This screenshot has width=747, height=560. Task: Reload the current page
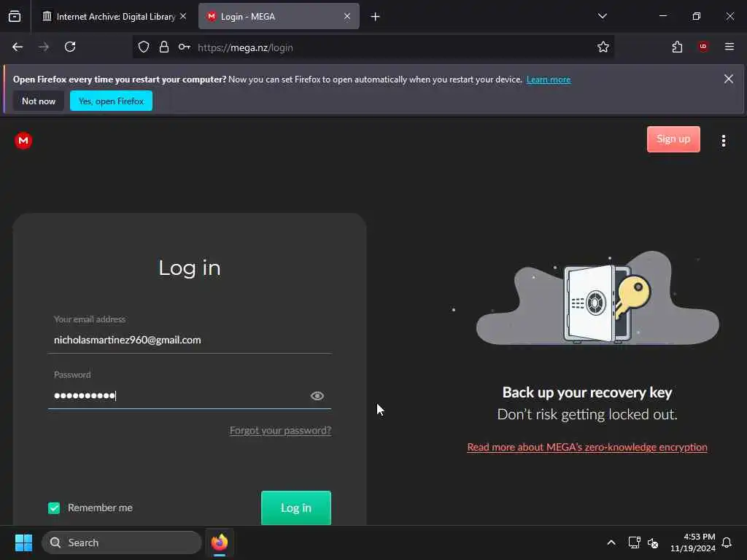click(70, 47)
